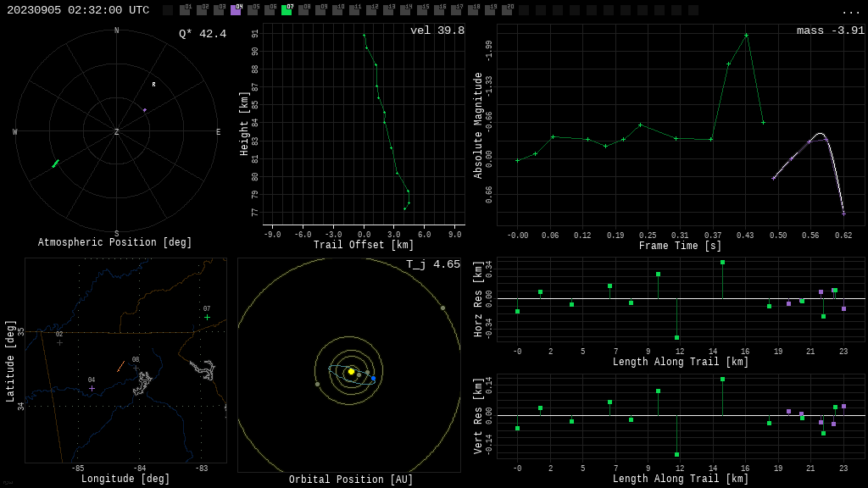Click the Height [km] axis label
The image size is (868, 488).
(x=244, y=124)
